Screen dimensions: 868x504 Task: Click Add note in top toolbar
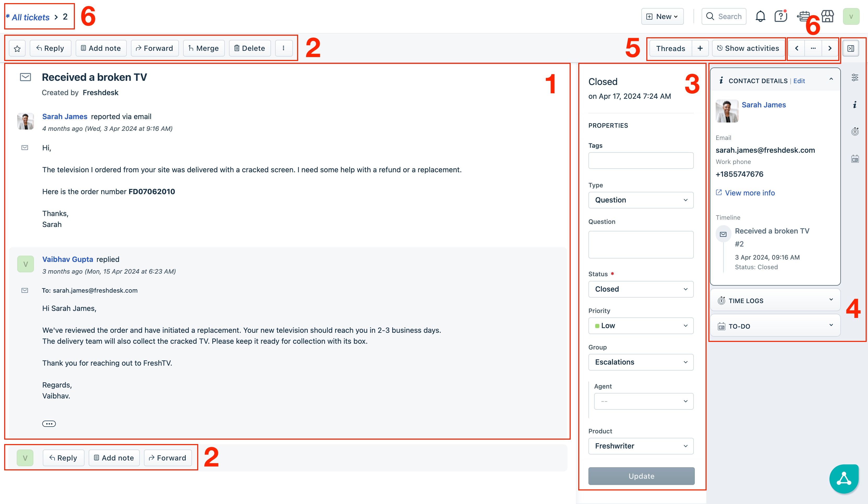pos(101,48)
